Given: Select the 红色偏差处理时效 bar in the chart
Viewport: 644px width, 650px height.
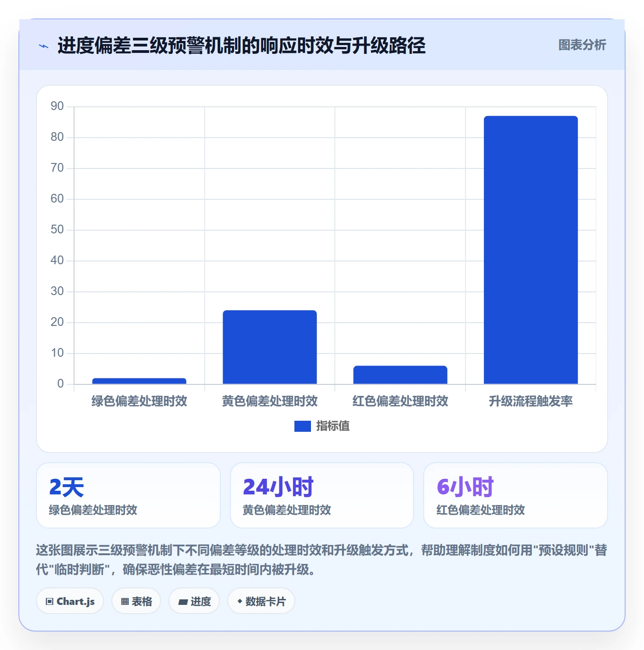Looking at the screenshot, I should 400,375.
